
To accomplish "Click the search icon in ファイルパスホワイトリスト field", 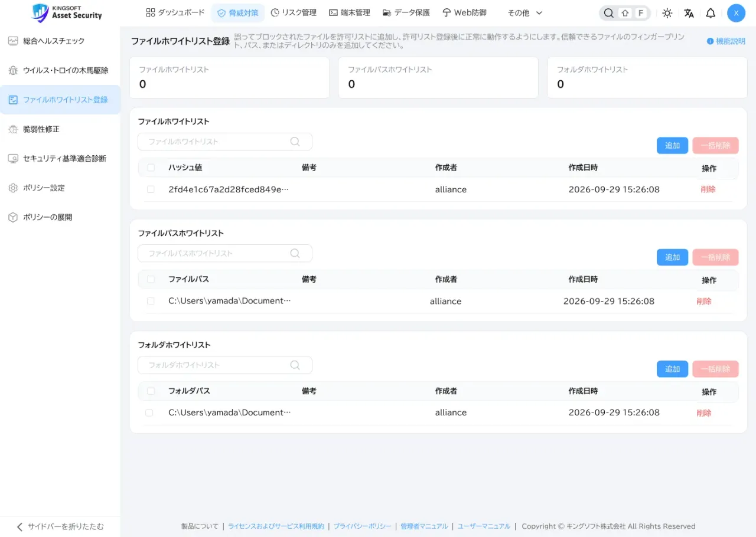I will 295,253.
